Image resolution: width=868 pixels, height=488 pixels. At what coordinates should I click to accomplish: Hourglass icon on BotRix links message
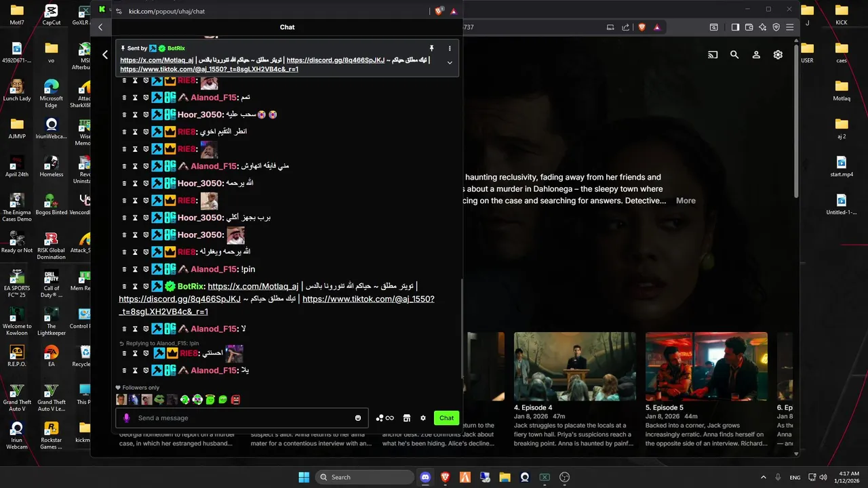pyautogui.click(x=135, y=286)
